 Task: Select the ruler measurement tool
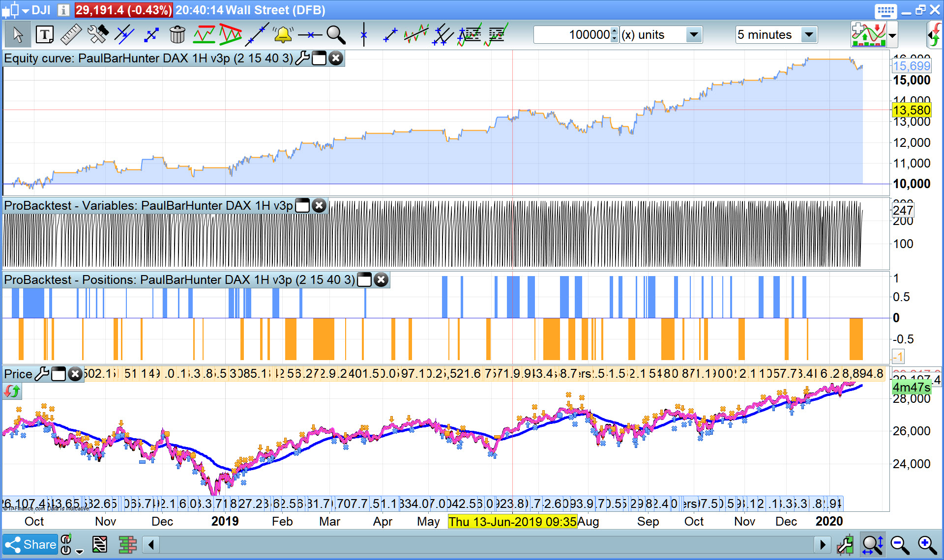pyautogui.click(x=71, y=35)
